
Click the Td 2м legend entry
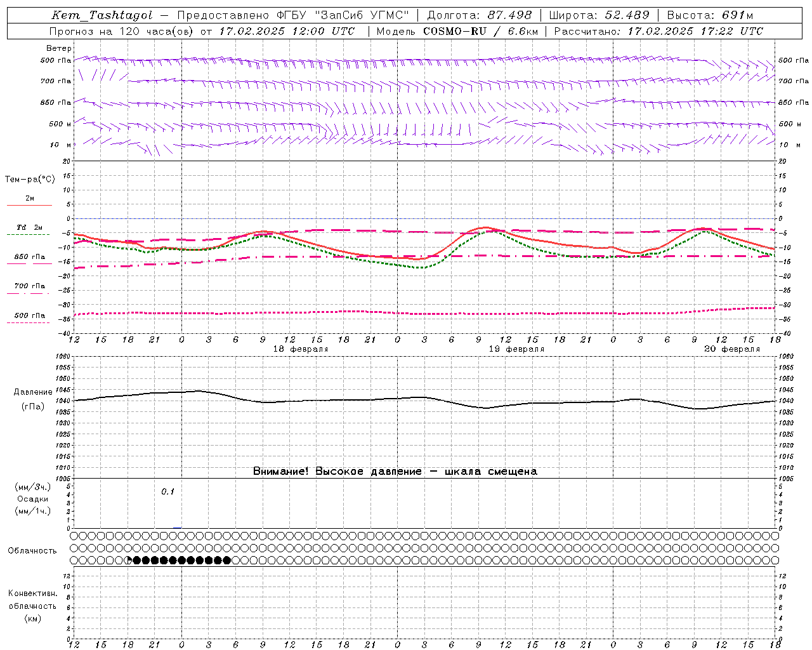point(29,227)
